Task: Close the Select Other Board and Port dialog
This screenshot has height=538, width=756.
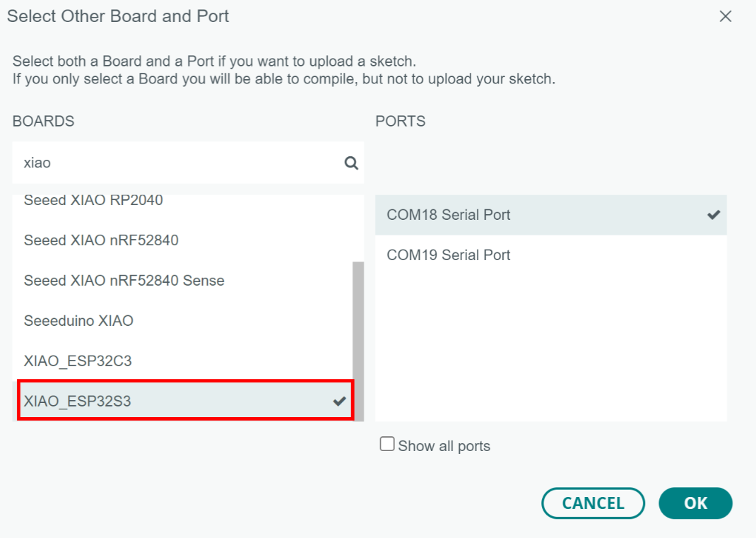Action: pyautogui.click(x=725, y=16)
